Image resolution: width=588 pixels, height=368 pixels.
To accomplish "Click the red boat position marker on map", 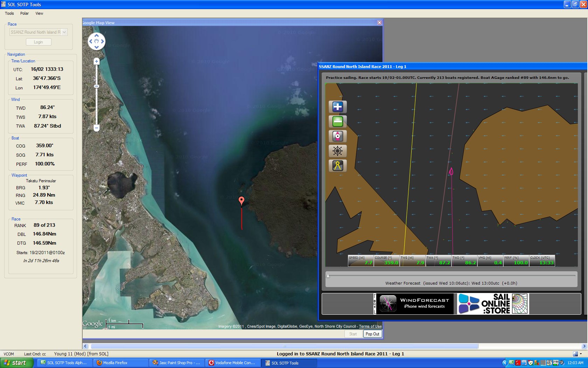I will 241,201.
